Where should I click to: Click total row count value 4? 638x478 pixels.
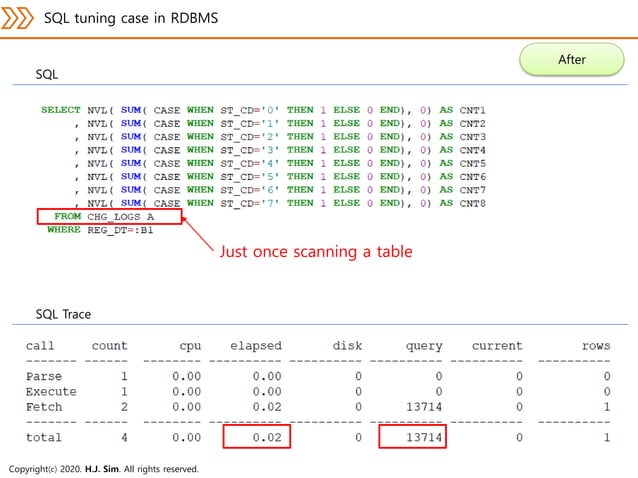[x=124, y=438]
